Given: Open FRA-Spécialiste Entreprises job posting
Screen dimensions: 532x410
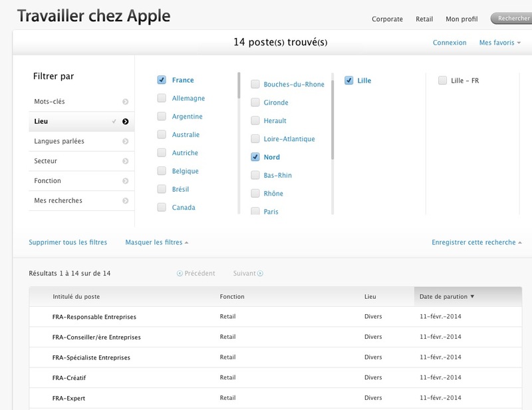Looking at the screenshot, I should (91, 357).
